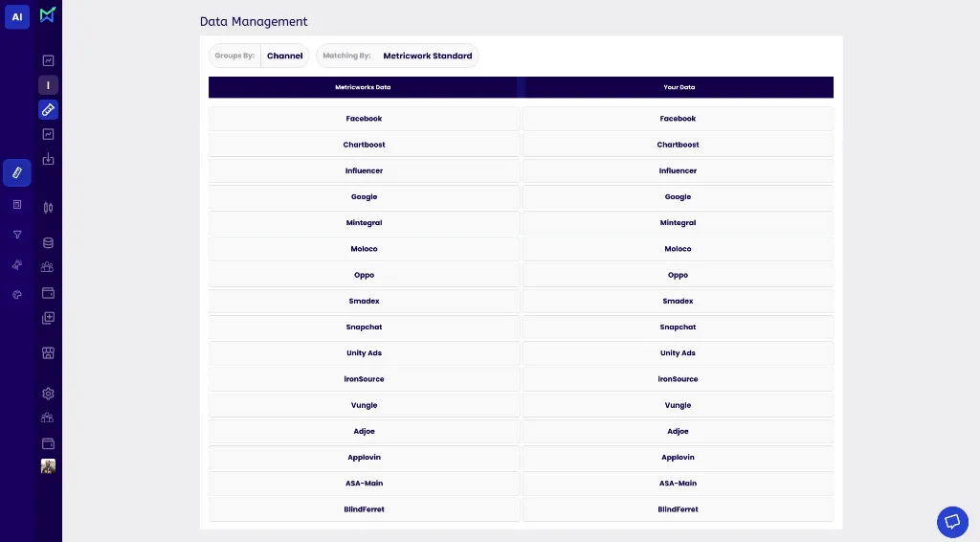Screen dimensions: 980x542
Task: Open team icon below database icon
Action: click(48, 267)
